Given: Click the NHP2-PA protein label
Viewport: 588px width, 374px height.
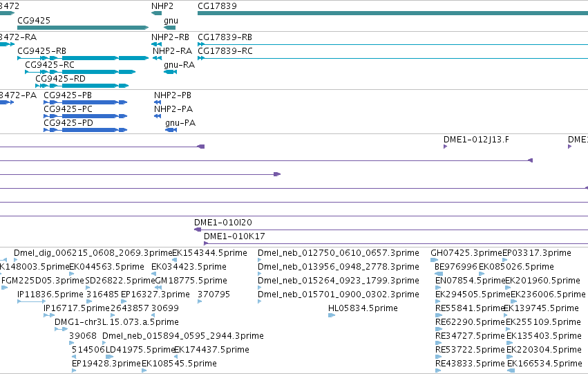Looking at the screenshot, I should (173, 109).
